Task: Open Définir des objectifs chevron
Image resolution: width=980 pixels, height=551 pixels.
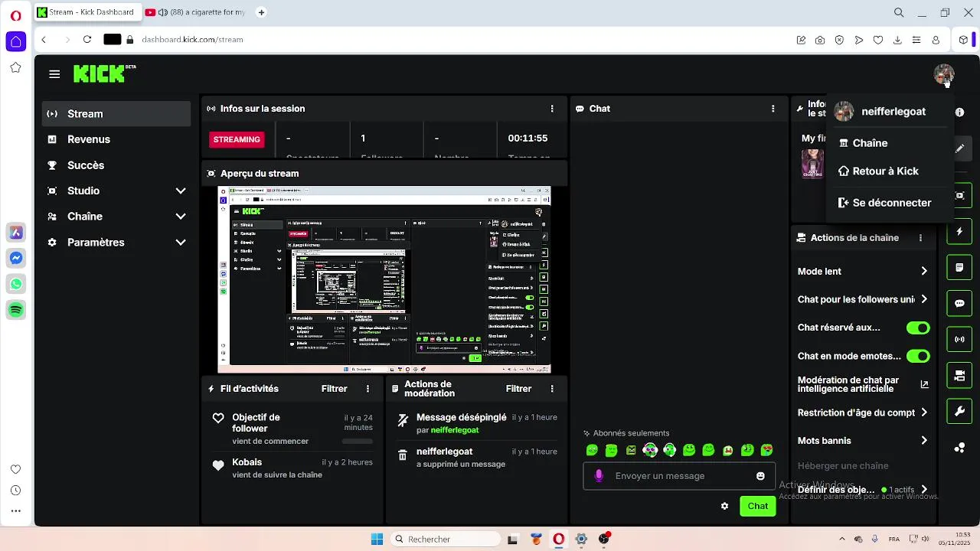Action: [924, 490]
